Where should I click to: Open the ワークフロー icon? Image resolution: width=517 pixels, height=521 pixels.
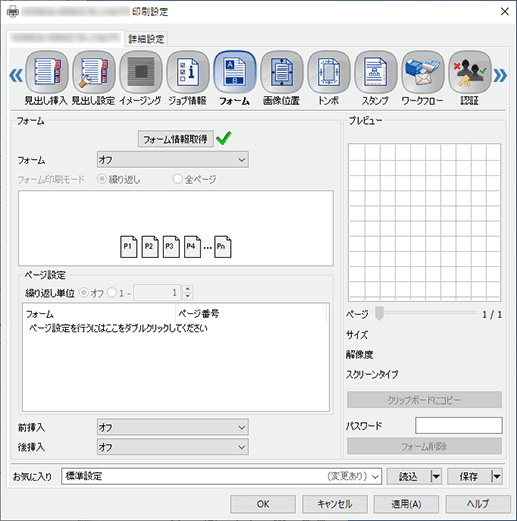tap(423, 72)
